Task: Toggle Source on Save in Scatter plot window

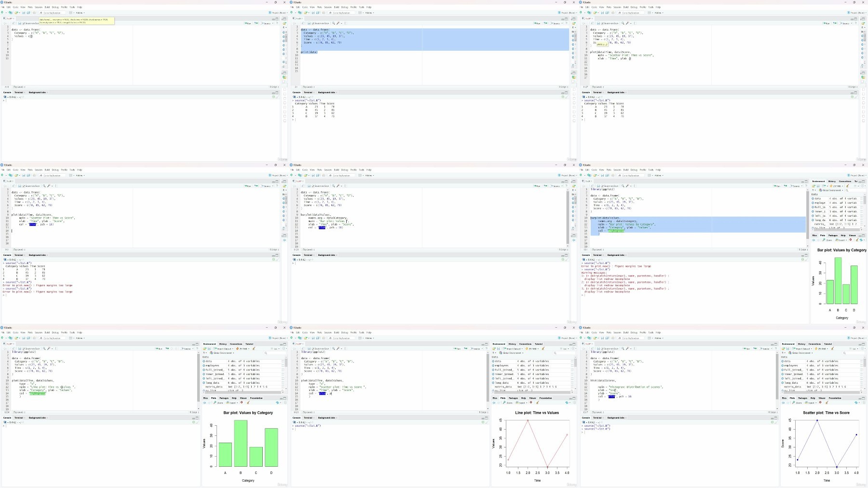Action: (x=602, y=349)
